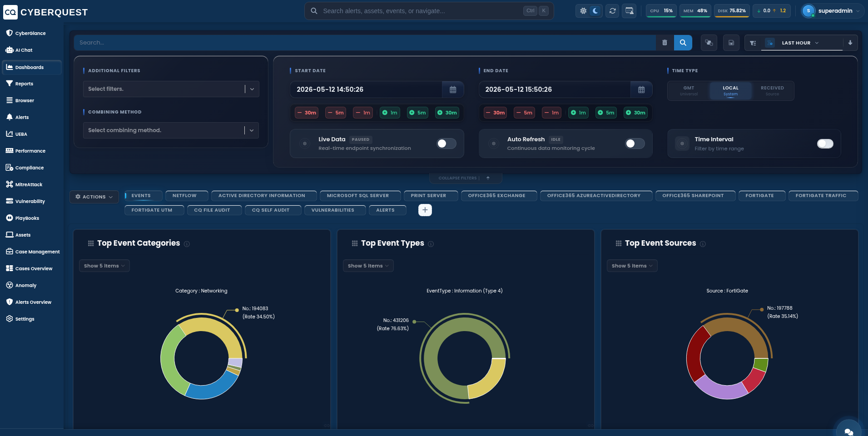Click the Collapse Filters button

pos(465,178)
